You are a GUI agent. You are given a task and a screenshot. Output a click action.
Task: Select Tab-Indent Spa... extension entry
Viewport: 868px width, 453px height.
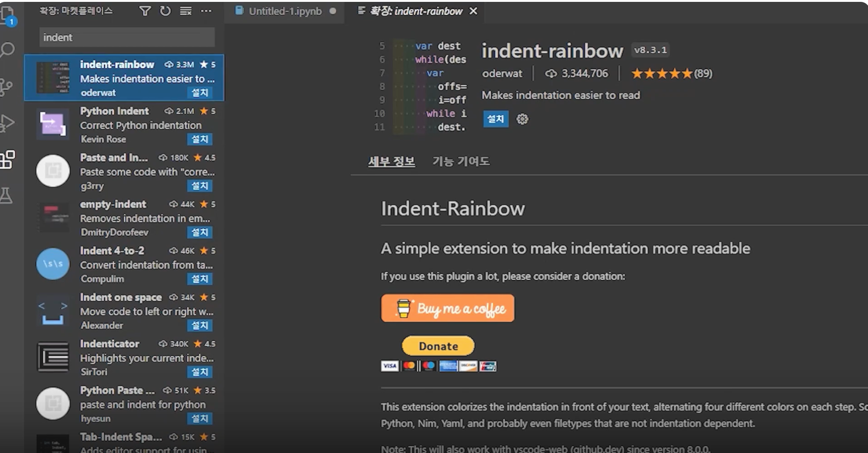coord(124,440)
